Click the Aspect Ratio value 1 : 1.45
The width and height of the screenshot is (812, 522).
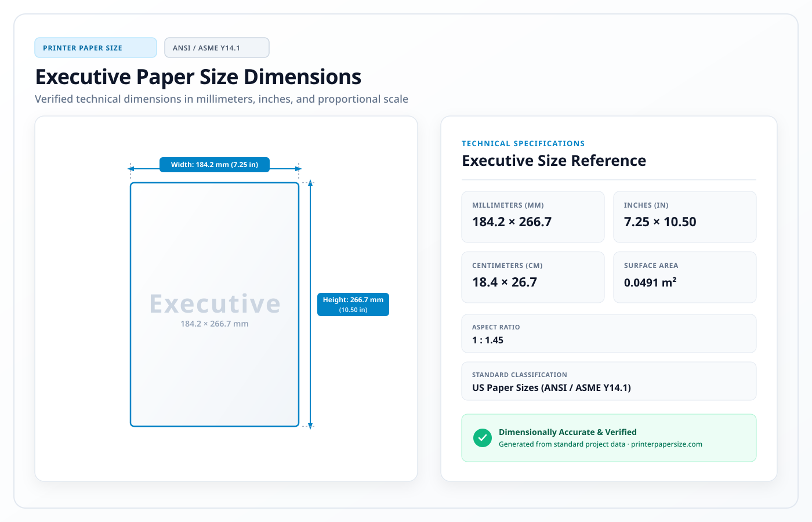[x=488, y=340]
